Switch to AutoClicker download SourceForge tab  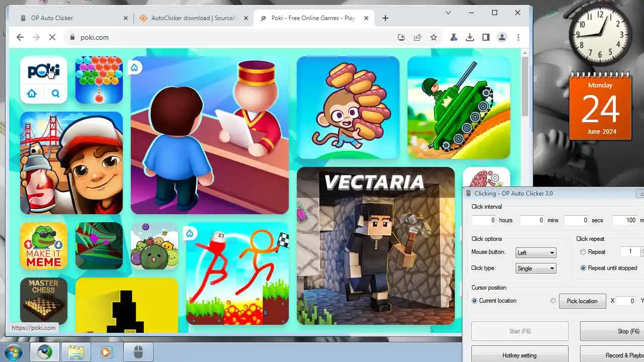coord(194,18)
